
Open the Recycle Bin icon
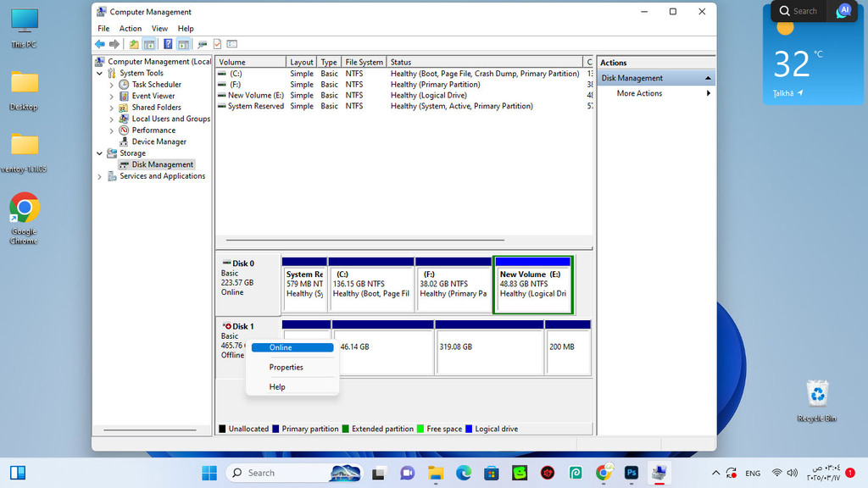[x=817, y=401]
